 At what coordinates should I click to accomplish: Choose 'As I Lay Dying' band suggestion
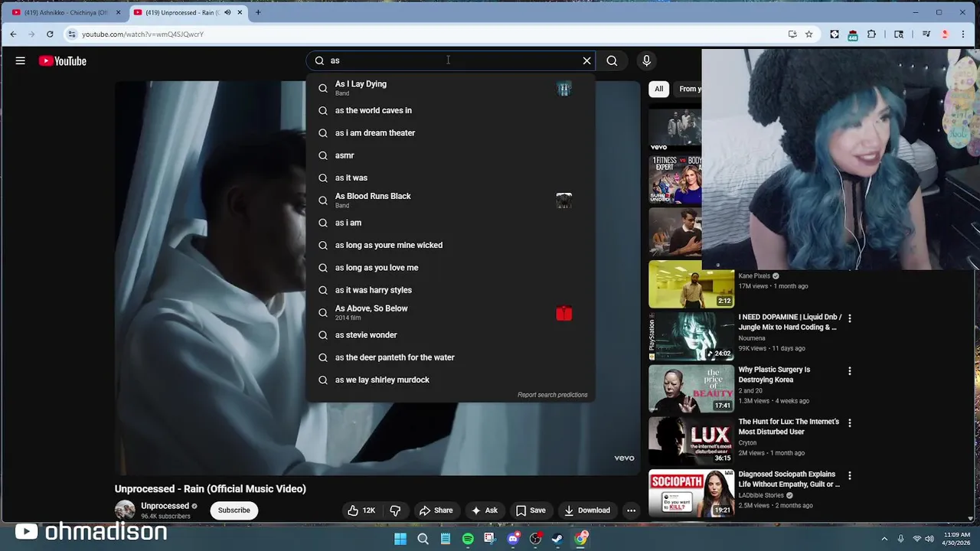click(450, 88)
